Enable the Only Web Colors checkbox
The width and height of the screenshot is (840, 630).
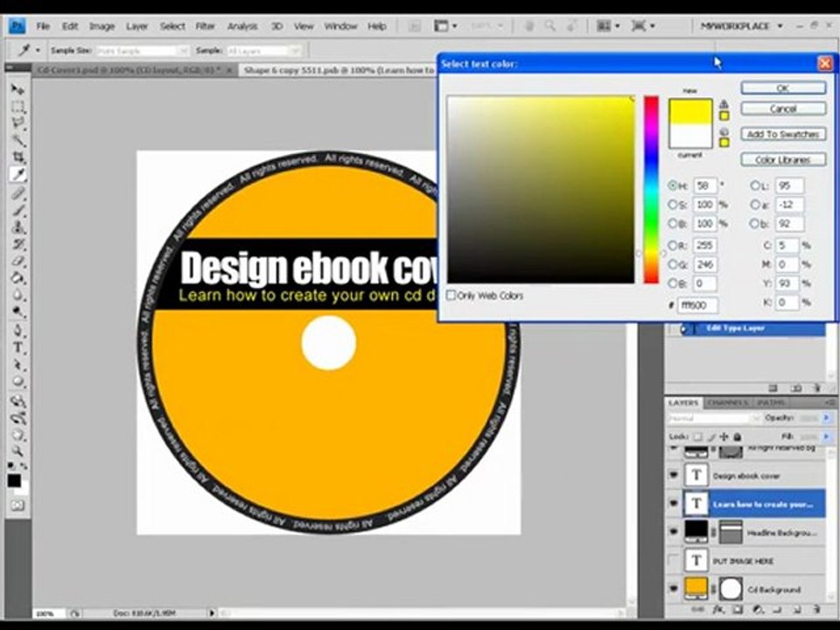tap(451, 295)
